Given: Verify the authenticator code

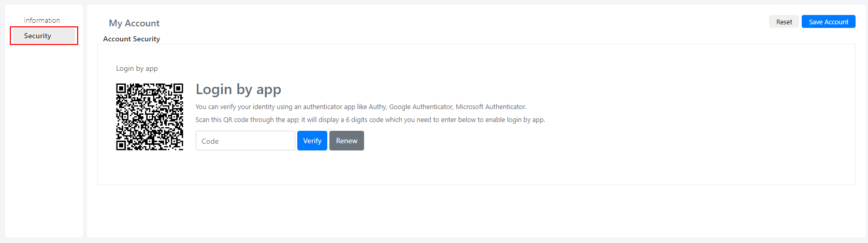Looking at the screenshot, I should (x=312, y=141).
